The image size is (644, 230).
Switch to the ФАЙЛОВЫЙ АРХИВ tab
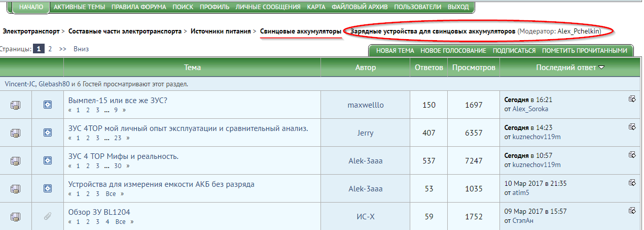click(360, 7)
